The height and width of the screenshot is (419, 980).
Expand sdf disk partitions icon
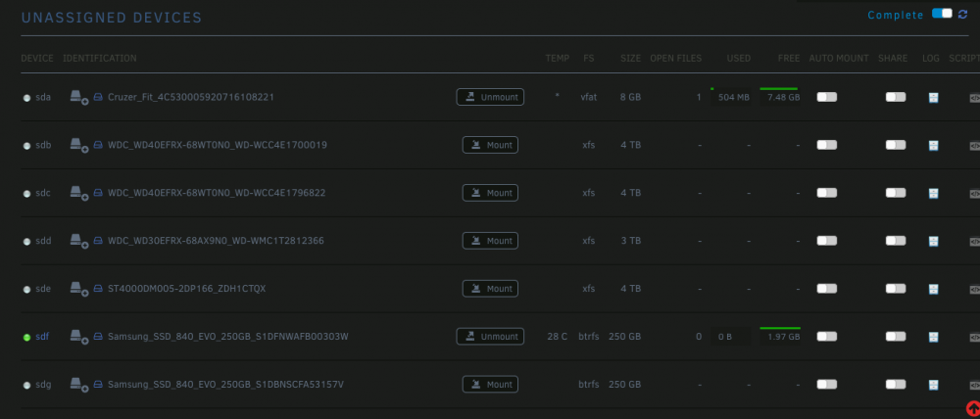[x=78, y=337]
